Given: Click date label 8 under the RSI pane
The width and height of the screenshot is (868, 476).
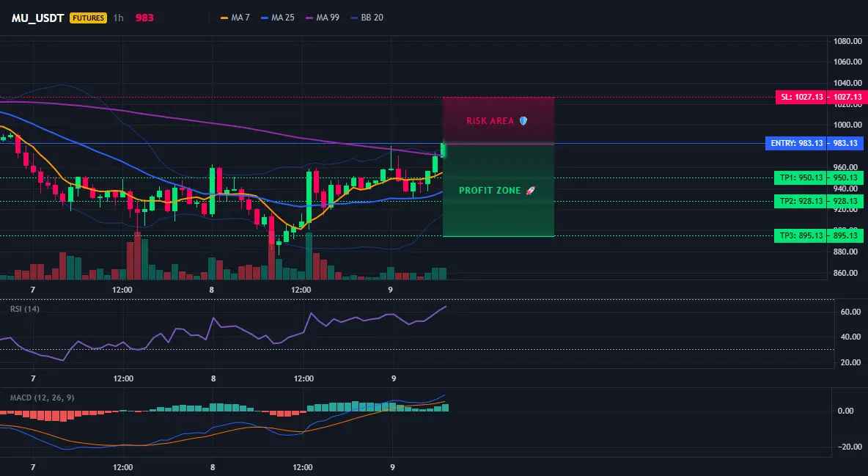Looking at the screenshot, I should [x=213, y=378].
